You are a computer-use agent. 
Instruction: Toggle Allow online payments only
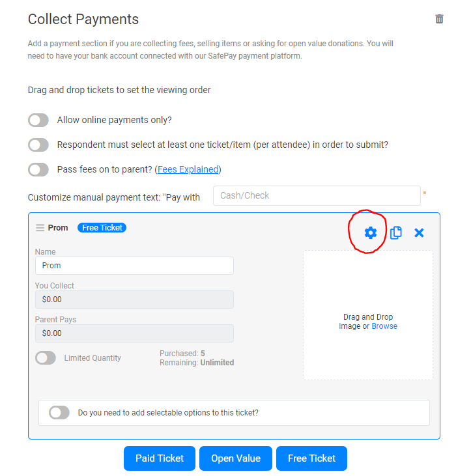click(x=38, y=120)
